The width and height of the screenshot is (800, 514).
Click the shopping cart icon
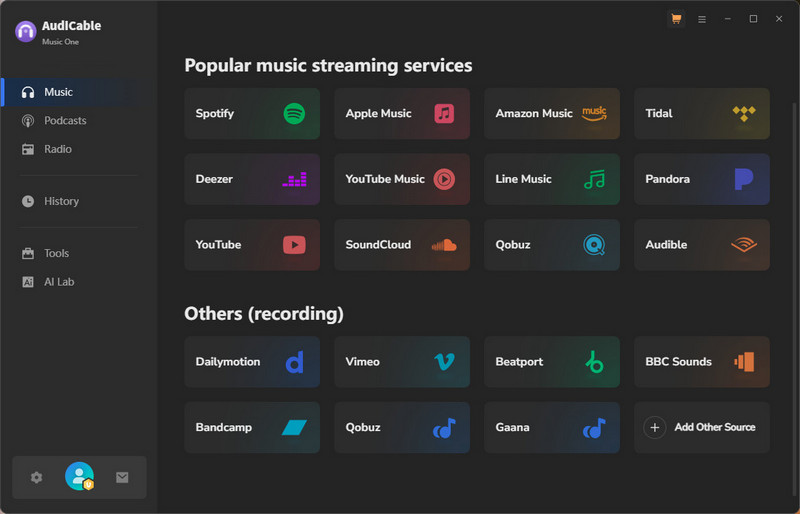point(676,19)
